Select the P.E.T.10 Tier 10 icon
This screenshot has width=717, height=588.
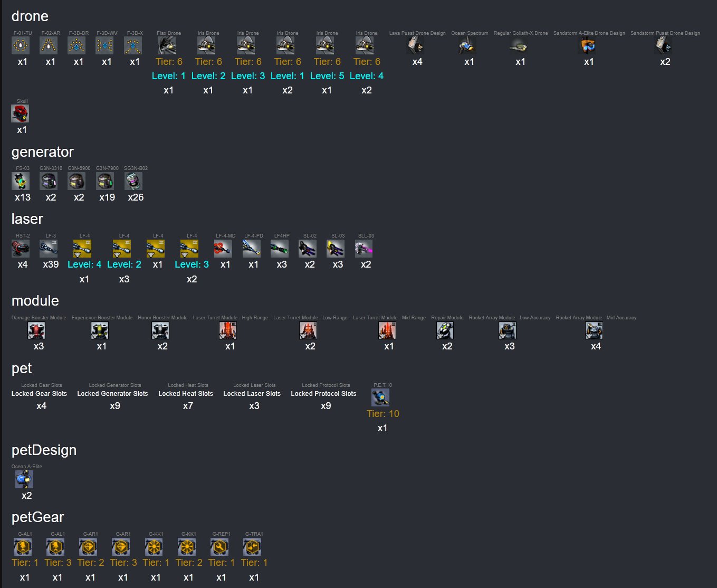pos(380,397)
